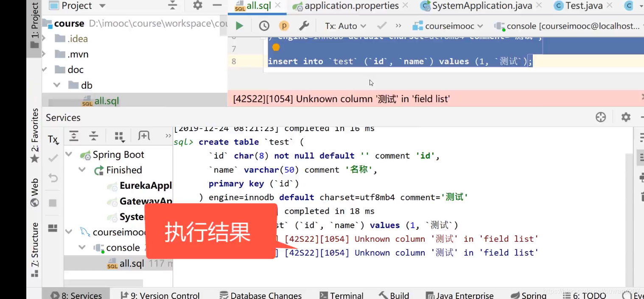Image resolution: width=644 pixels, height=299 pixels.
Task: Click the Services Commit checkmark icon
Action: pyautogui.click(x=53, y=158)
